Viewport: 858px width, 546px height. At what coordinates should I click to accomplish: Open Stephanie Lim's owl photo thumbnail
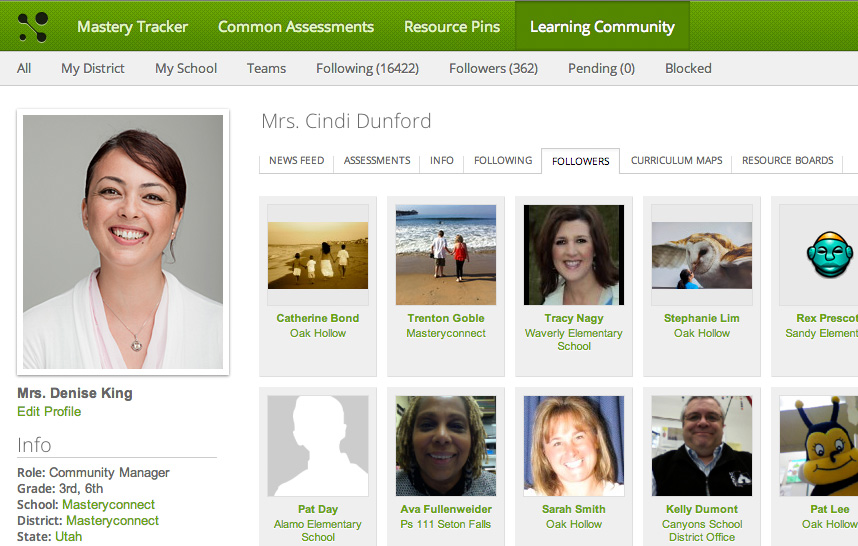coord(702,255)
